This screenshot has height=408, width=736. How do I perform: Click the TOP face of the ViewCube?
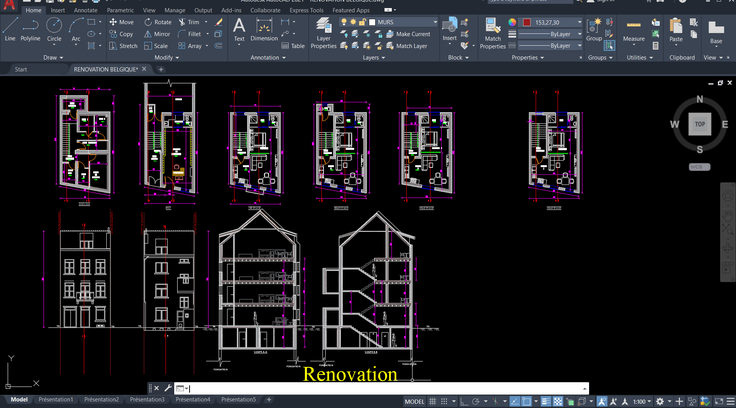700,124
